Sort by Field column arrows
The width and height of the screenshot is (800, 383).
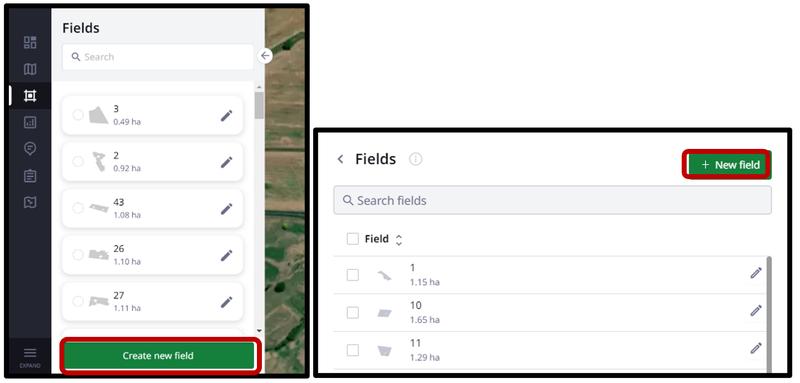[x=399, y=240]
